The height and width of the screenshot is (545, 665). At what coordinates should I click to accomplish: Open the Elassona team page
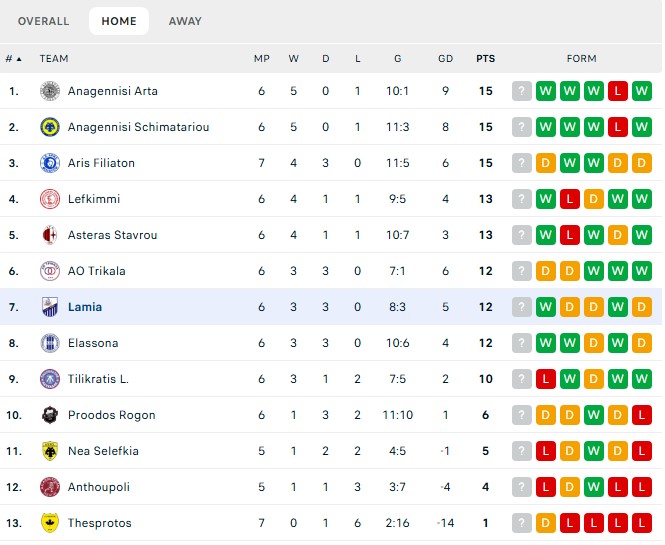(93, 343)
